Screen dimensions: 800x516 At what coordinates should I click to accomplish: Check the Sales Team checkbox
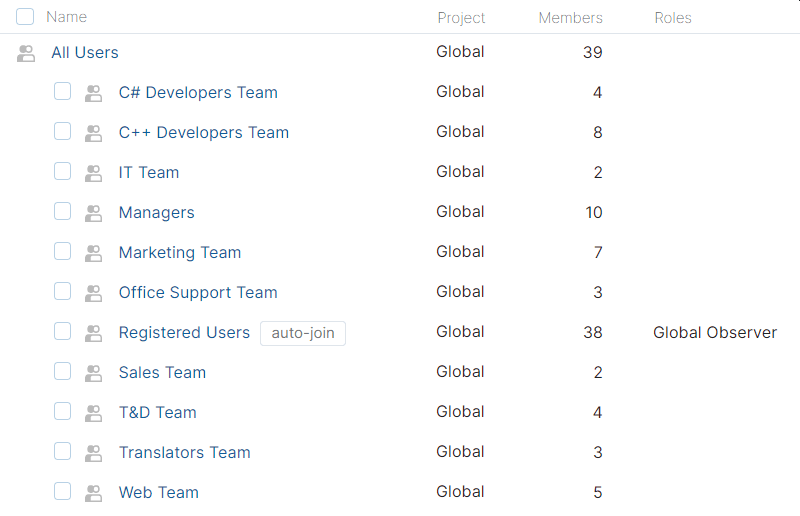click(62, 371)
